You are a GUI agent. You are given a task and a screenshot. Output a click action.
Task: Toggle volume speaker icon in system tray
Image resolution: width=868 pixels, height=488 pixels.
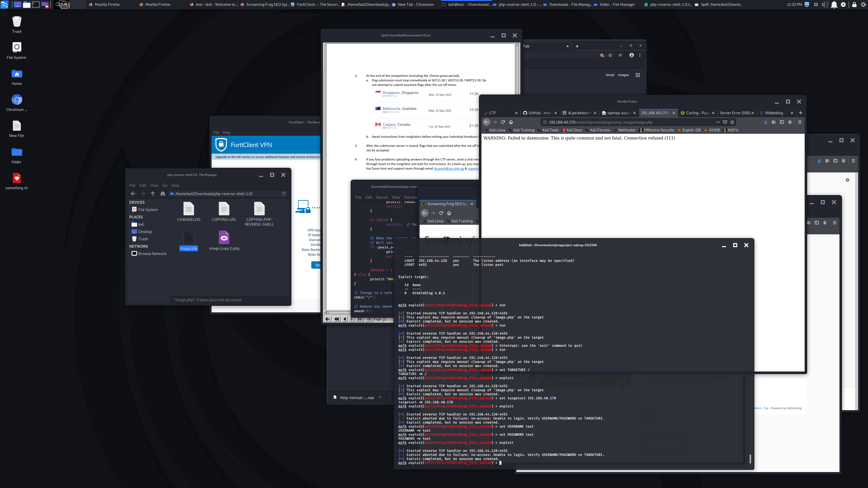point(825,5)
